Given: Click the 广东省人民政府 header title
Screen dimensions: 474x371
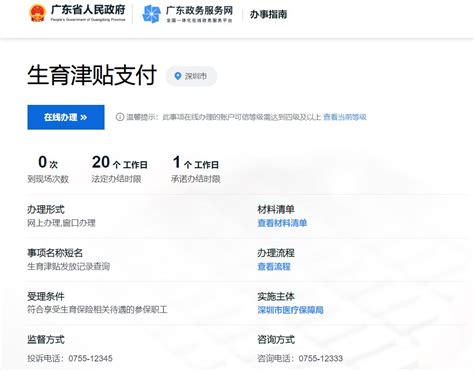Looking at the screenshot, I should (88, 10).
